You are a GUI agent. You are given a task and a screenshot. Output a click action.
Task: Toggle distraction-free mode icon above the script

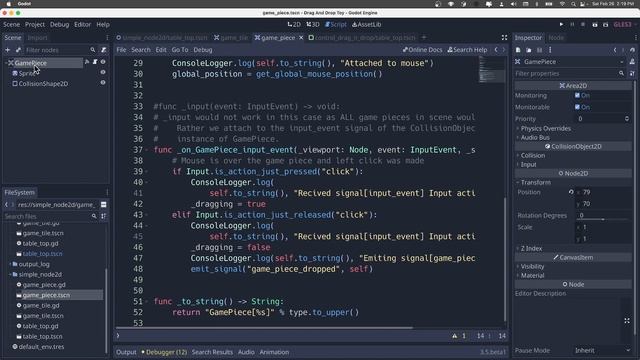click(504, 38)
